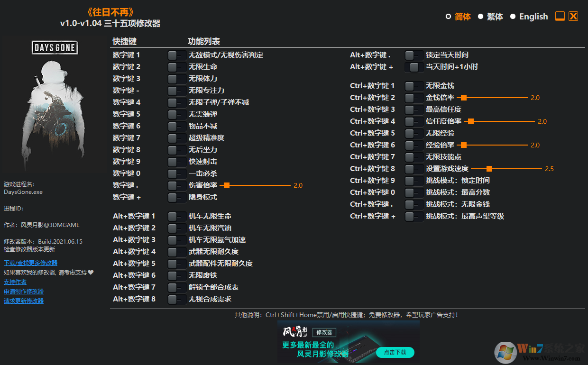The image size is (588, 365).
Task: Select 繁体 language option
Action: 490,17
